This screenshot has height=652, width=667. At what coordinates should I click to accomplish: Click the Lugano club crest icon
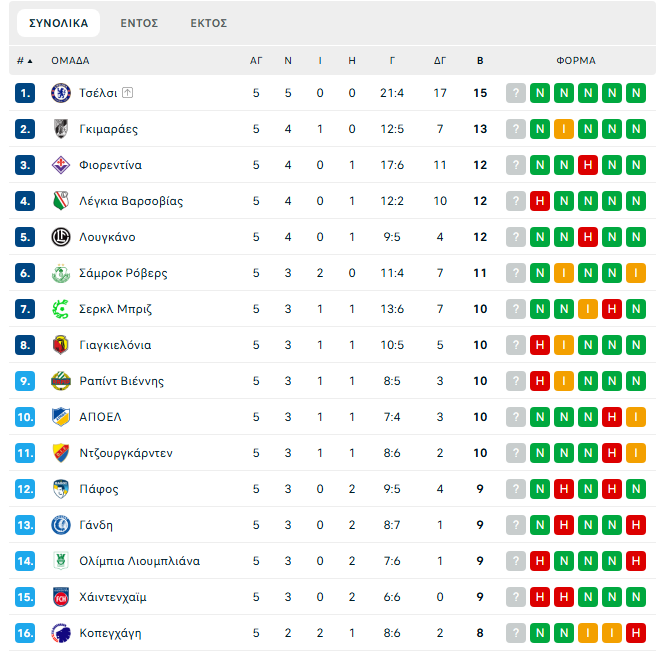point(60,237)
